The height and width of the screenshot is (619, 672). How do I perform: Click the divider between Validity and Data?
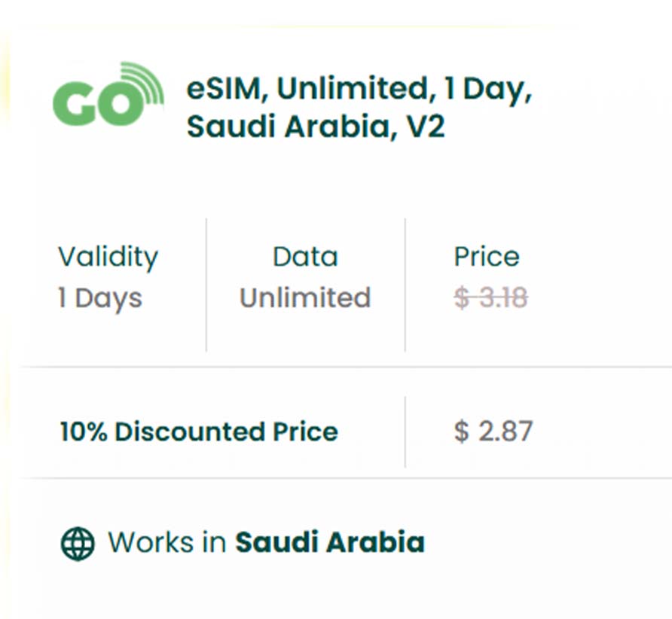[x=206, y=285]
